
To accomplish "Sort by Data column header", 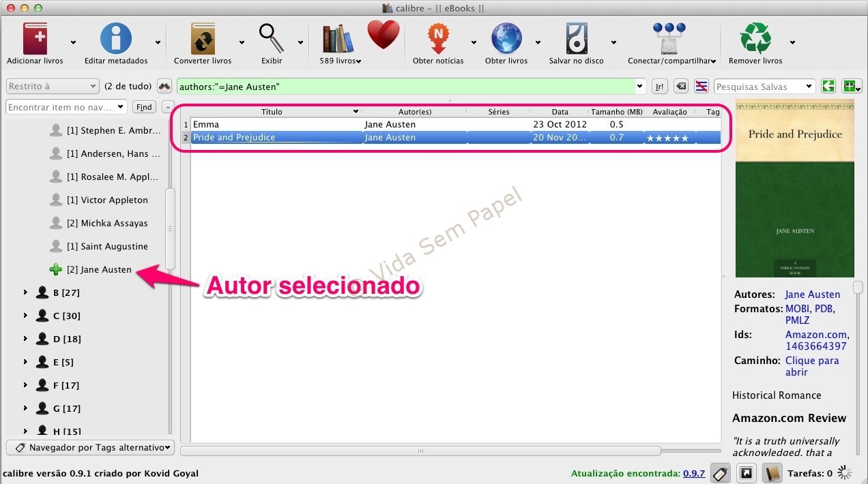I will point(560,112).
